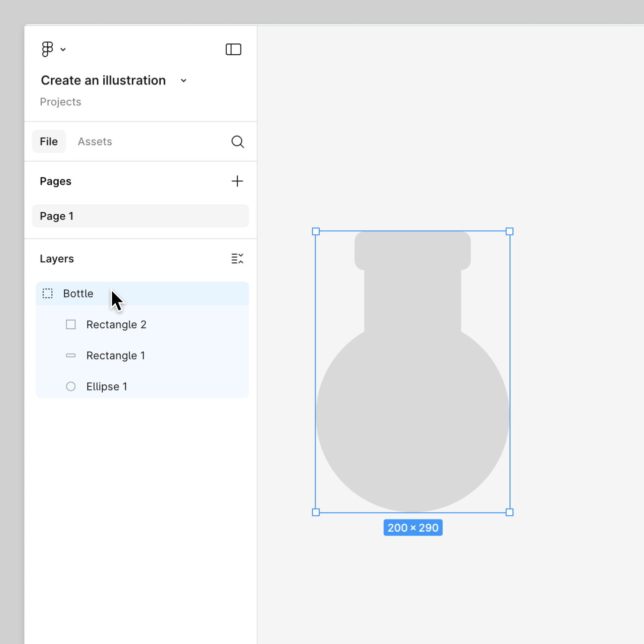Screen dimensions: 644x644
Task: Select the Rectangle 2 layer
Action: click(116, 324)
